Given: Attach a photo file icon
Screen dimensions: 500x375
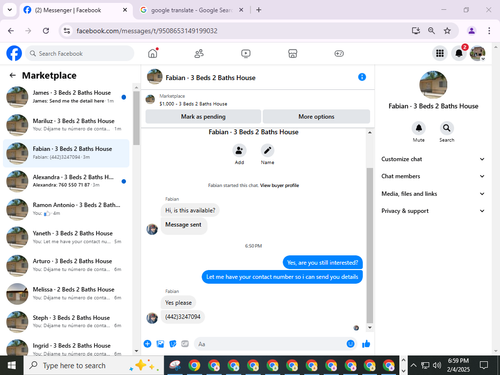Looking at the screenshot, I should (160, 344).
